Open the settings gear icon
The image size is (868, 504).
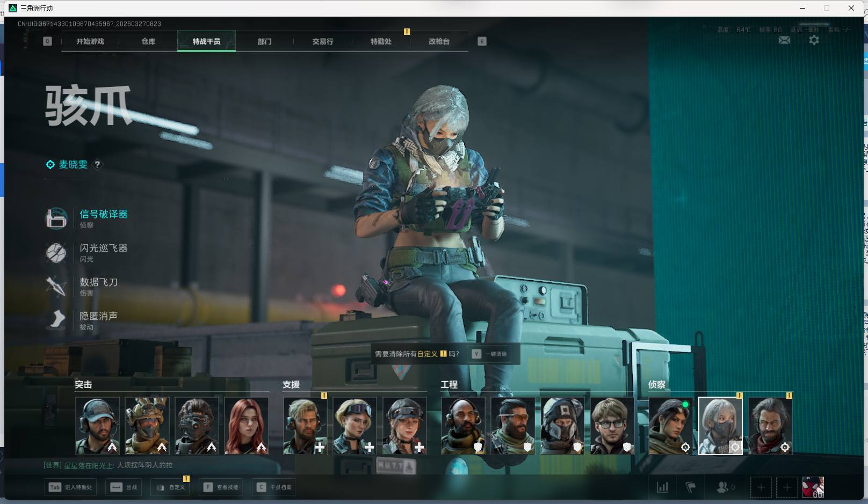[814, 40]
